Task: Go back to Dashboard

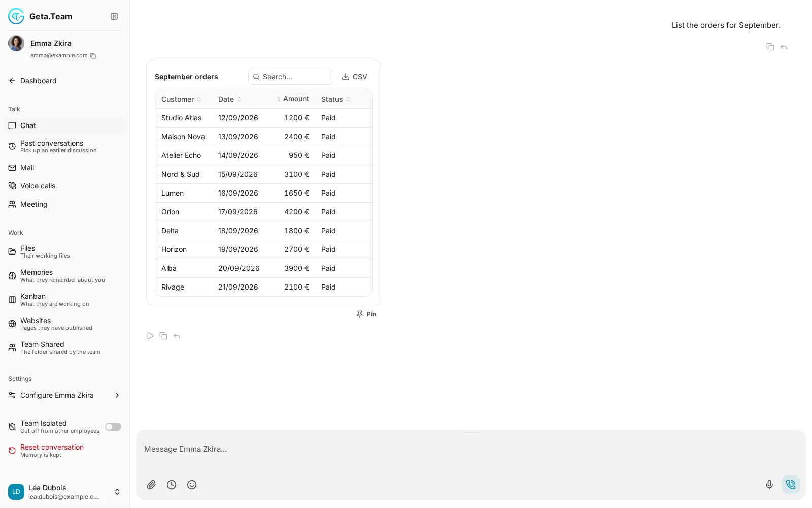Action: (32, 81)
